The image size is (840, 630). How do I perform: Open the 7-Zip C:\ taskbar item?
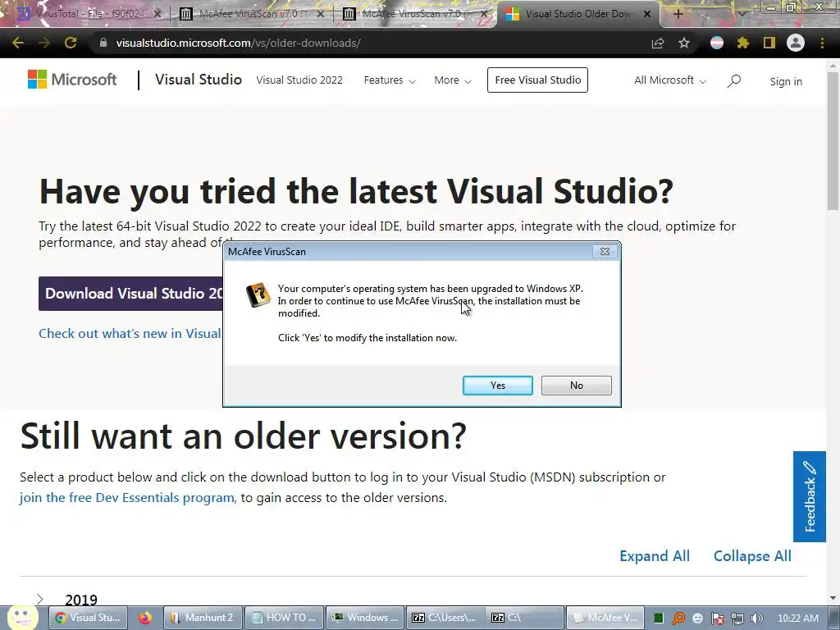click(526, 618)
